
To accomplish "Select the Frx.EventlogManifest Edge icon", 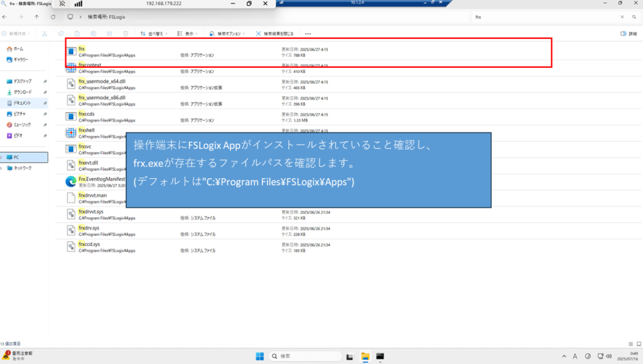I will click(71, 181).
